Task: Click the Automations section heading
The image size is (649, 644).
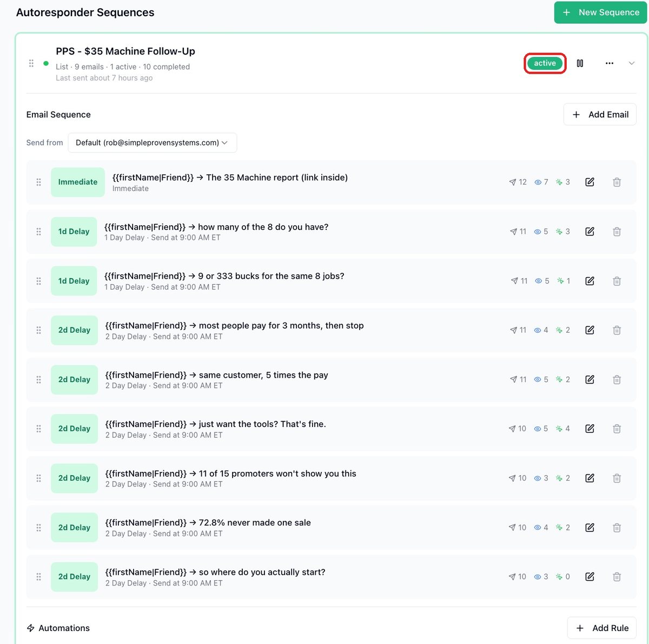Action: click(58, 628)
